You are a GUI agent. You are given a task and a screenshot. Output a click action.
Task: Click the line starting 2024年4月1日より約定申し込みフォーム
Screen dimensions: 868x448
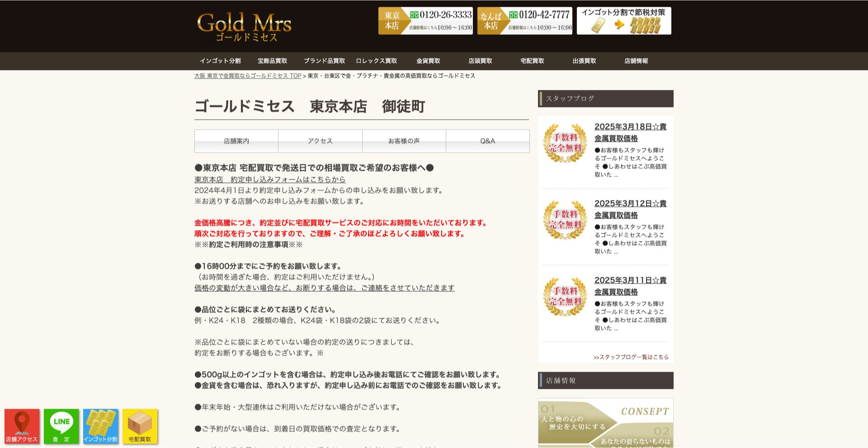pyautogui.click(x=320, y=190)
